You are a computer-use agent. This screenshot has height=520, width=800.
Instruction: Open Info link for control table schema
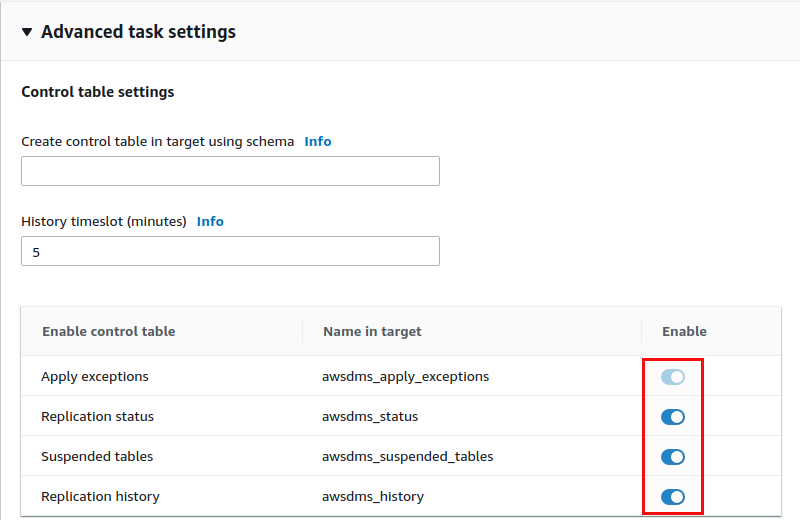(x=318, y=141)
